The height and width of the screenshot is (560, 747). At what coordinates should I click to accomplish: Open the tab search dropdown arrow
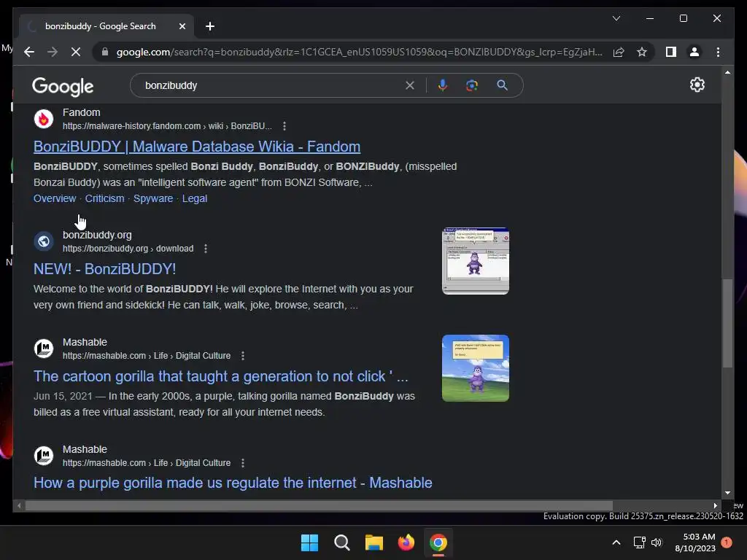616,18
